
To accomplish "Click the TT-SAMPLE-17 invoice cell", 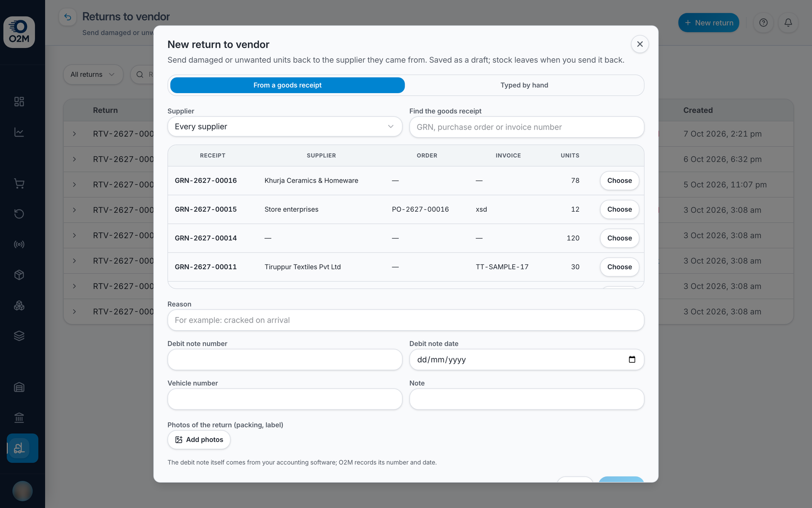I will tap(502, 267).
